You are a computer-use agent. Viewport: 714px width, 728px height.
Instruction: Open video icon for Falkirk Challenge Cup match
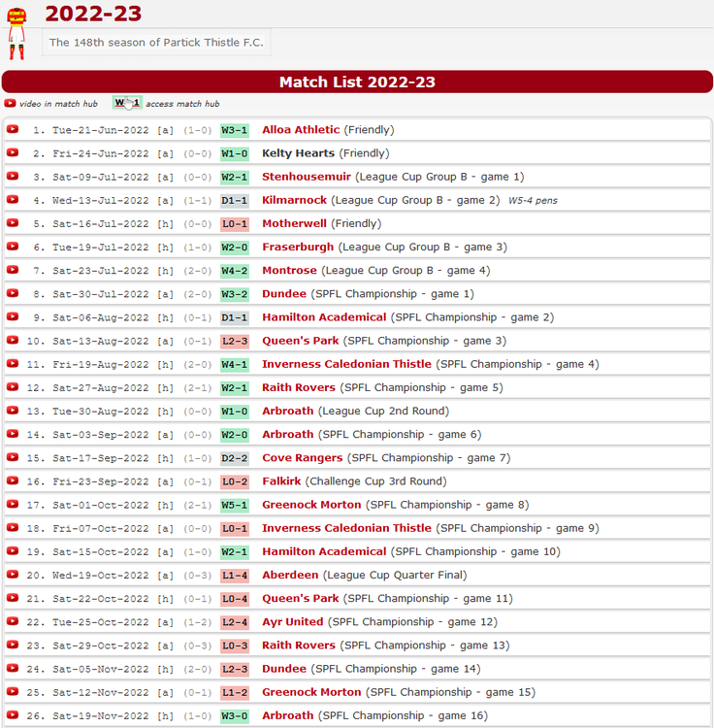[13, 480]
